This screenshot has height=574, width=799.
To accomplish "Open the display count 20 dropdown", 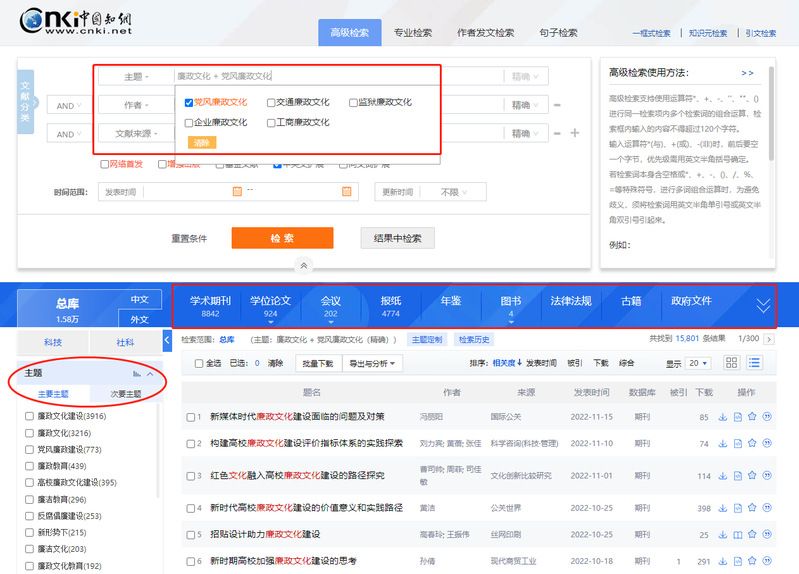I will coord(699,364).
